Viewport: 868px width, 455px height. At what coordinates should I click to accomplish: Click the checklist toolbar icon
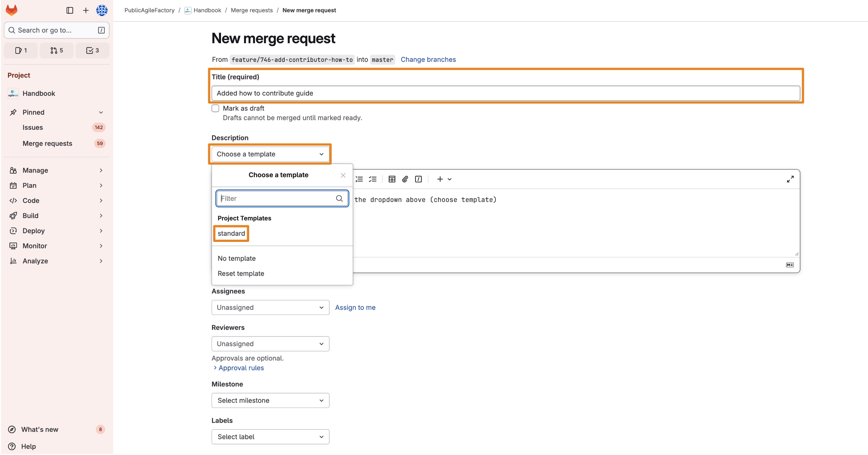372,179
